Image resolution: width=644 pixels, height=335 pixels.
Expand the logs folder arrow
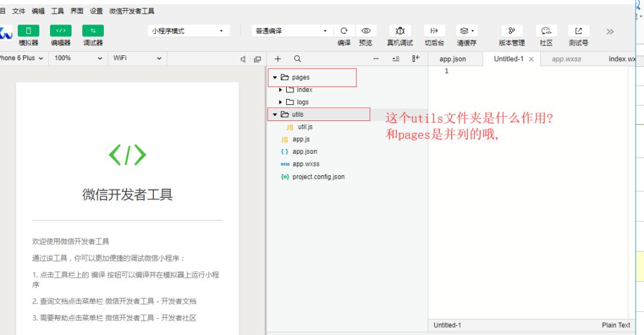280,102
